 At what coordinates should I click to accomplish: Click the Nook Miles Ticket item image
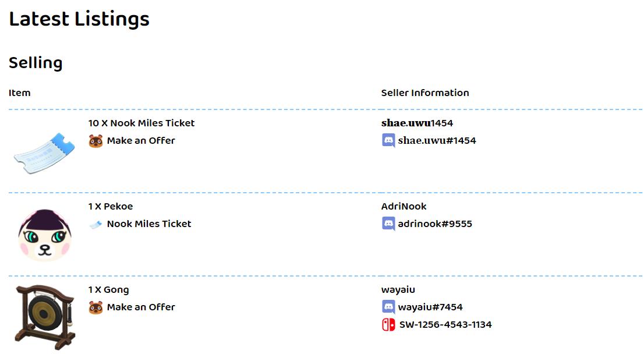point(44,152)
